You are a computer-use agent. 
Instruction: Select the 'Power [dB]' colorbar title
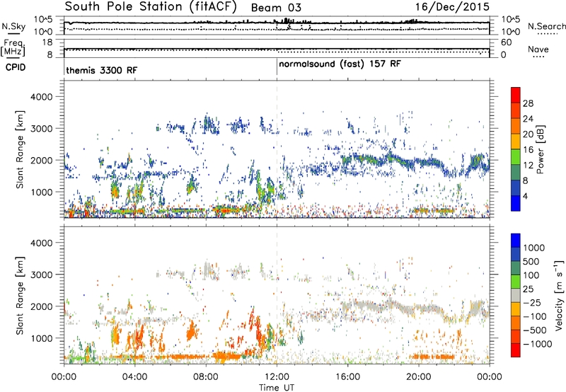(x=540, y=149)
